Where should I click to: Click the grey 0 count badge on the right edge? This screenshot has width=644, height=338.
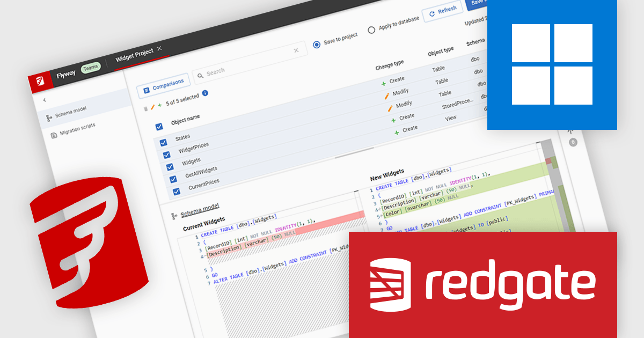(x=573, y=142)
